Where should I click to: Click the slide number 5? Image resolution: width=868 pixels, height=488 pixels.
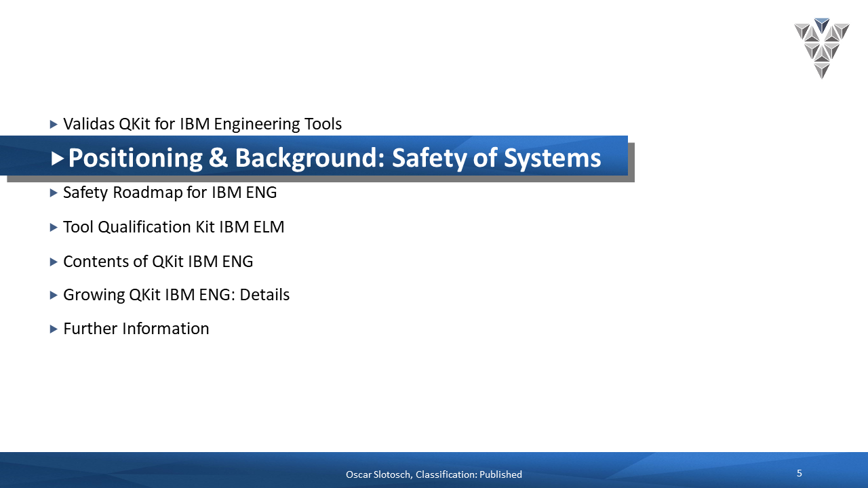pyautogui.click(x=800, y=473)
